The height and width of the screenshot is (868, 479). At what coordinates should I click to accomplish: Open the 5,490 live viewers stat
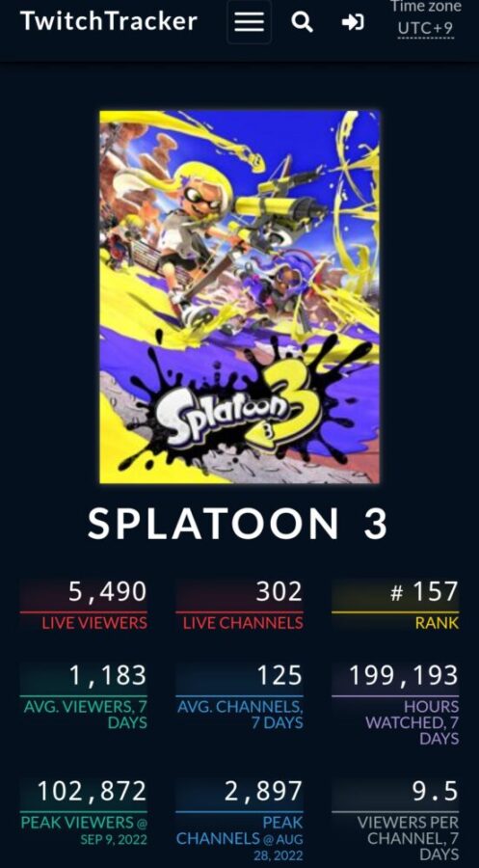107,592
